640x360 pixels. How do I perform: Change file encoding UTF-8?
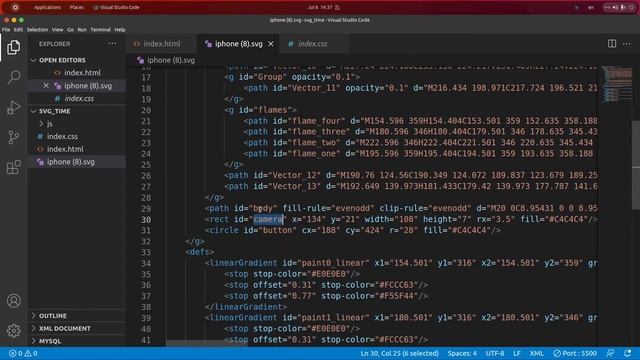[495, 353]
